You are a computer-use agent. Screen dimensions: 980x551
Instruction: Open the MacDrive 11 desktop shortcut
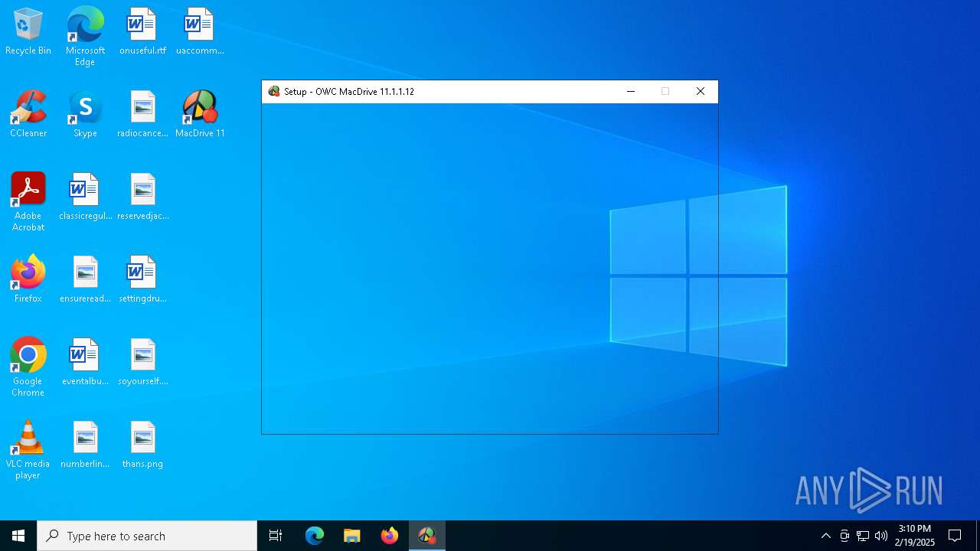tap(200, 115)
